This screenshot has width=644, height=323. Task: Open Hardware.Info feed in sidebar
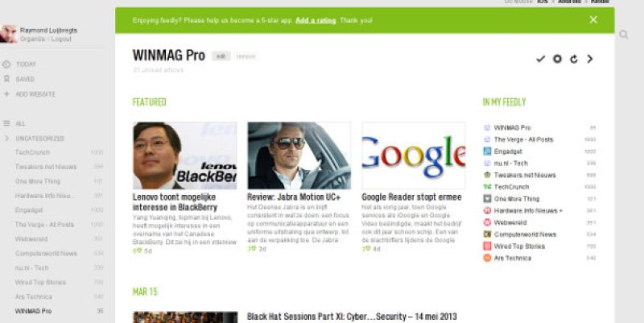pyautogui.click(x=45, y=196)
